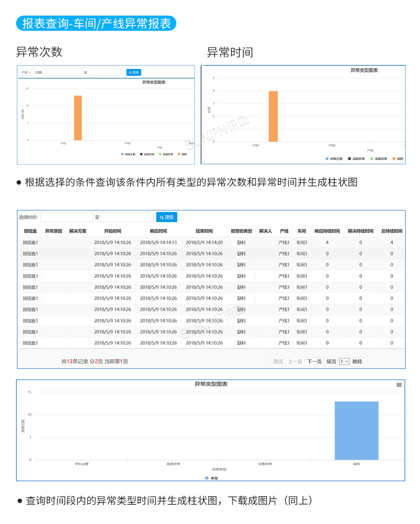
Task: Sort by the 车间 column header
Action: 302,231
